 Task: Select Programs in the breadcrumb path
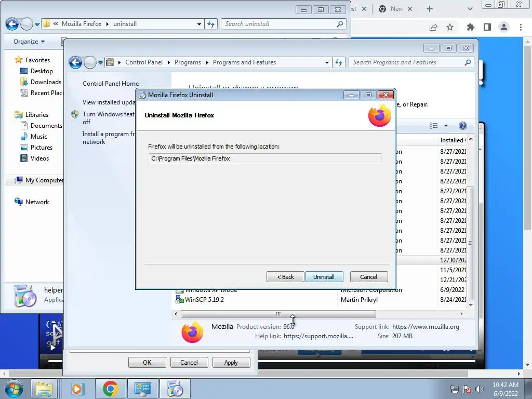[x=188, y=62]
